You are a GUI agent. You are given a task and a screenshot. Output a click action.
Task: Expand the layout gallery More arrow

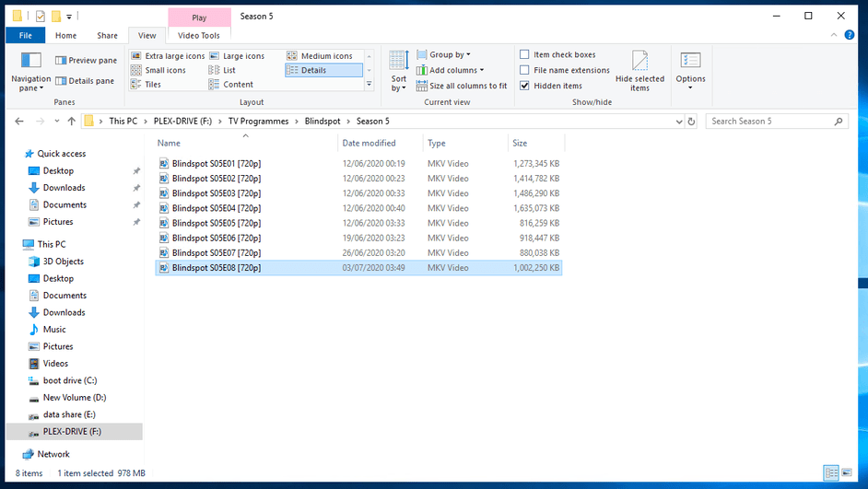pos(369,84)
